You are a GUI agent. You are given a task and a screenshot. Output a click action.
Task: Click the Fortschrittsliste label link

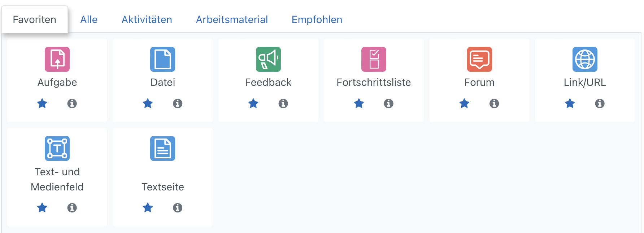tap(374, 83)
